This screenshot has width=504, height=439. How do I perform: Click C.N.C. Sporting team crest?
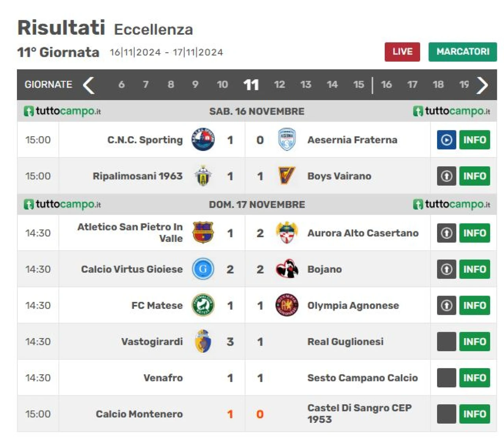click(203, 140)
